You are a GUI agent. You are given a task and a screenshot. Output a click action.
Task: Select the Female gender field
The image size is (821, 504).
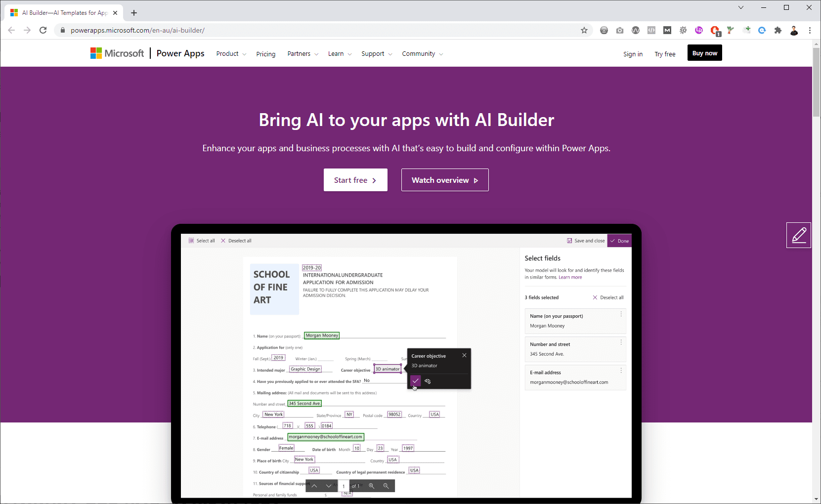click(x=286, y=448)
